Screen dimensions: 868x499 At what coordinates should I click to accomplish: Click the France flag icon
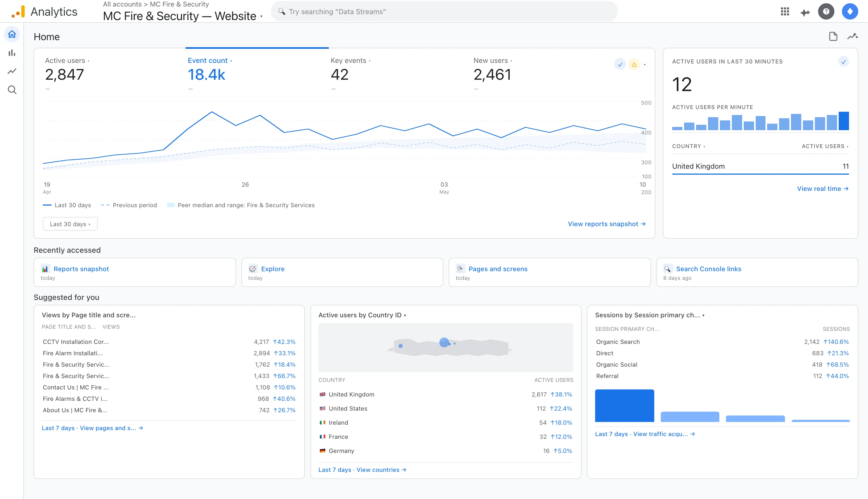pos(323,437)
